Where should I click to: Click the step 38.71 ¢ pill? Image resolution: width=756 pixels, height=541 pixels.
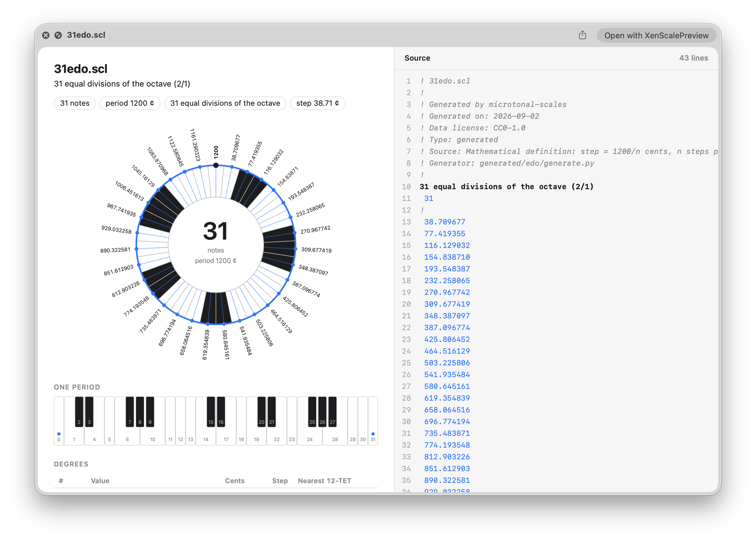click(x=317, y=103)
